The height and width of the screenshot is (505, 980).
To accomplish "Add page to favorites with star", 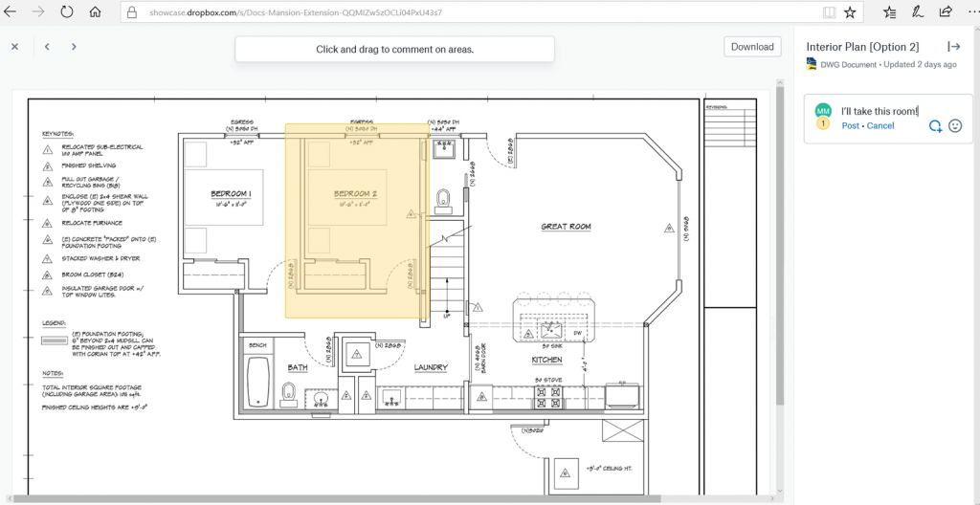I will point(849,12).
